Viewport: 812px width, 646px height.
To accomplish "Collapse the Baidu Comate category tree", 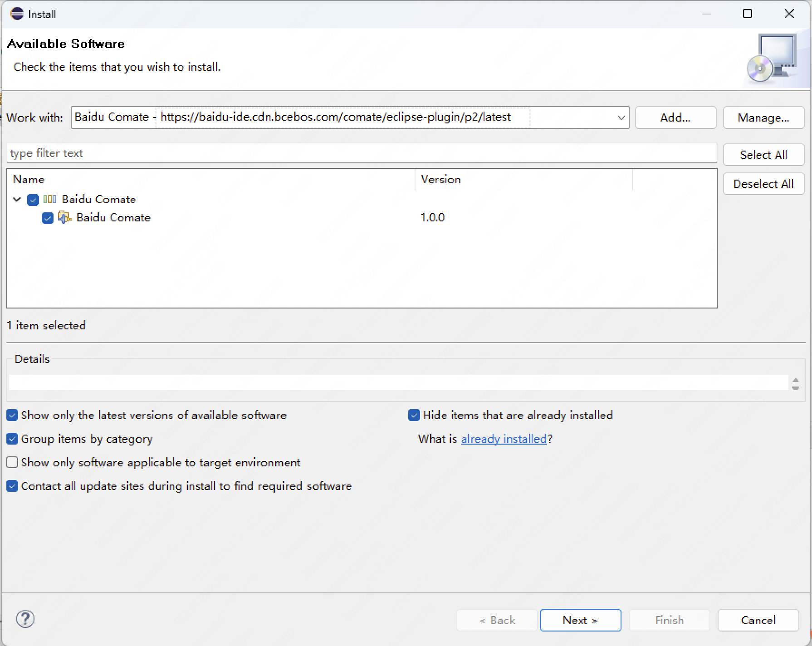I will [17, 199].
